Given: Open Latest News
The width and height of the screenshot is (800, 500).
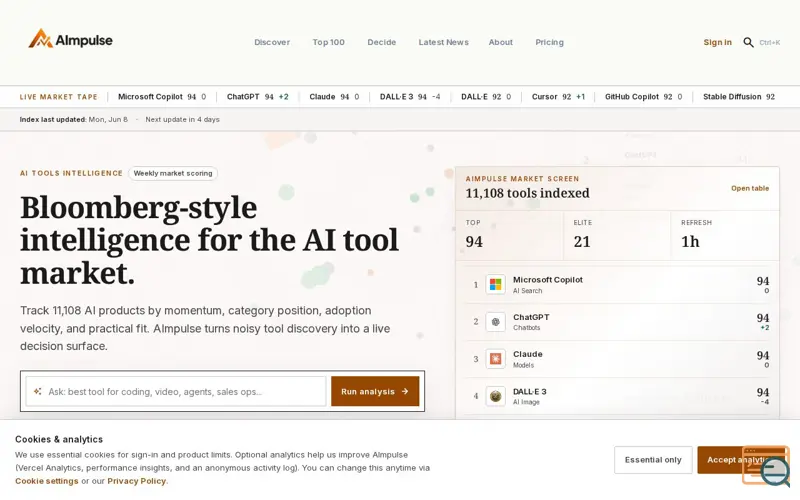Looking at the screenshot, I should point(443,42).
